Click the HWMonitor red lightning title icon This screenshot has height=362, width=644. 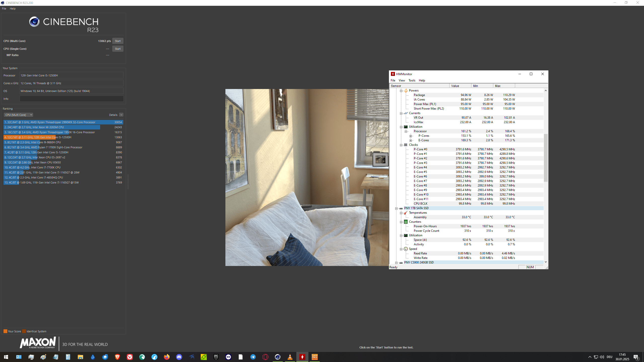[x=393, y=74]
